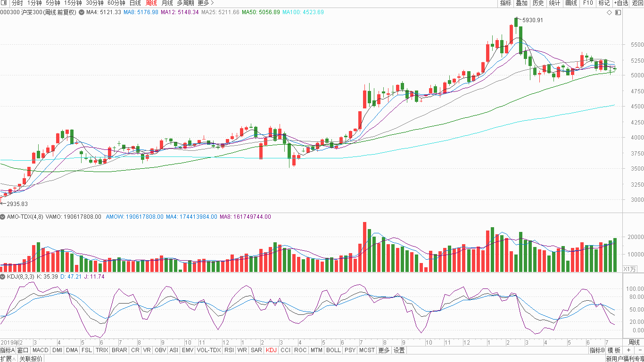Select the 1分钟 timeframe
Image resolution: width=644 pixels, height=362 pixels.
[34, 3]
